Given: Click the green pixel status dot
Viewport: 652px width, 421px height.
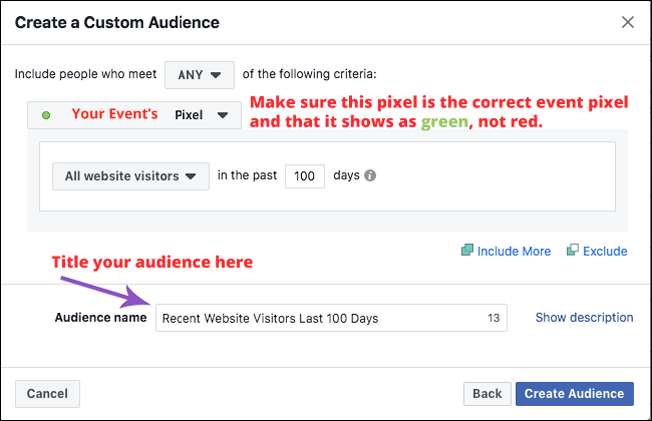Looking at the screenshot, I should pos(46,115).
